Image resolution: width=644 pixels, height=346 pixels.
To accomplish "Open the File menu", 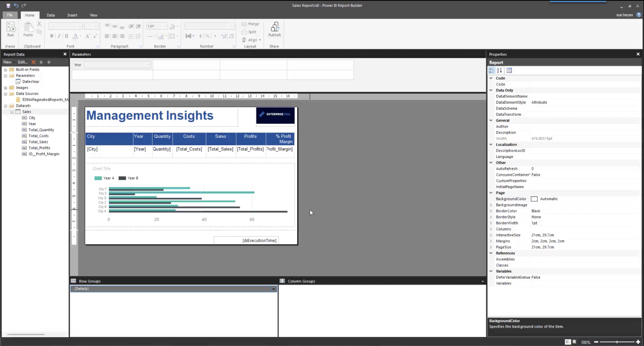I will click(x=10, y=15).
